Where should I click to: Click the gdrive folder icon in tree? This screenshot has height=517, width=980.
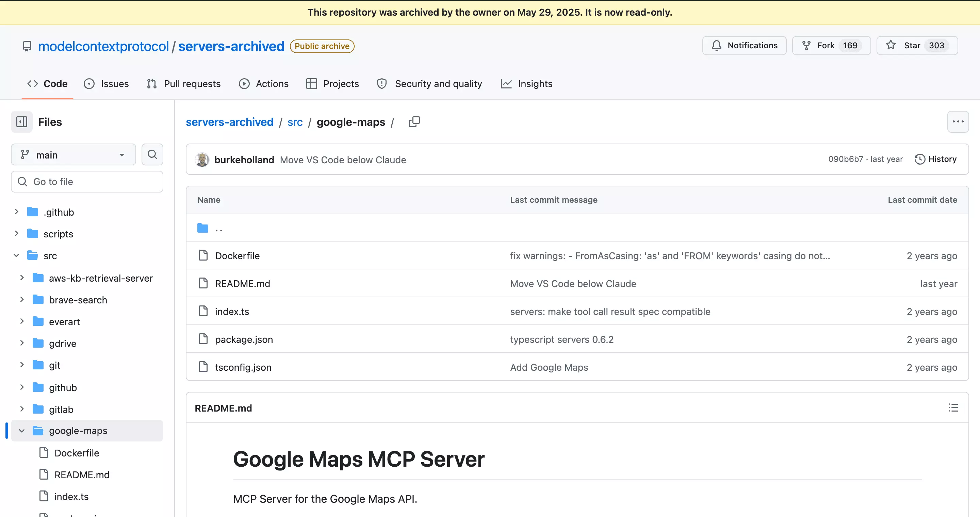[38, 343]
